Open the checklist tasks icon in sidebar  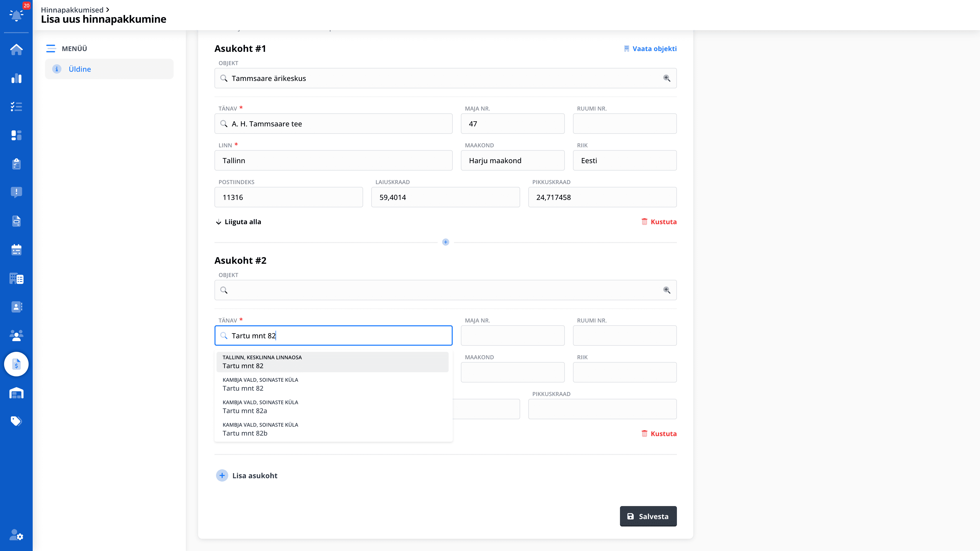16,106
